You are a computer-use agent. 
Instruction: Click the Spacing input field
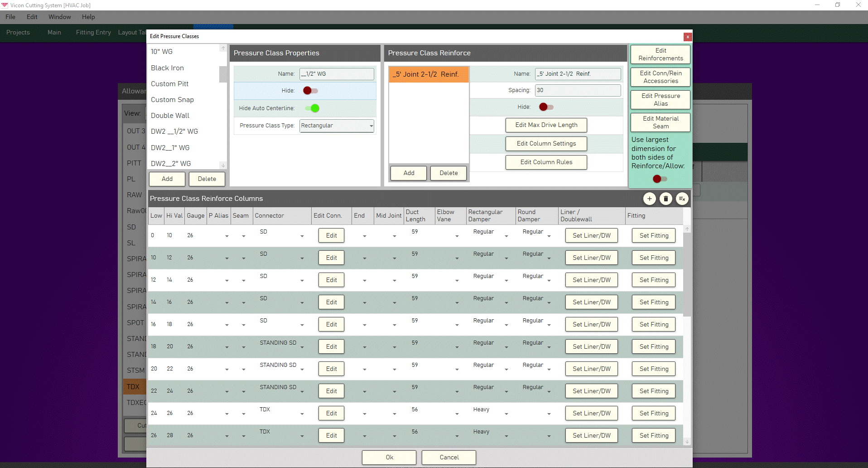pos(577,90)
